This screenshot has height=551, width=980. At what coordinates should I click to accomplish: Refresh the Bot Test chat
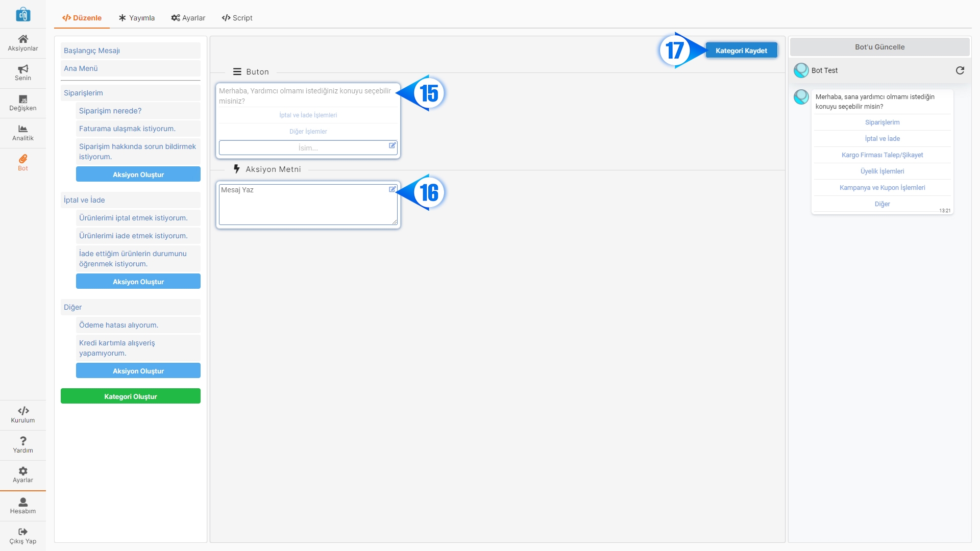pos(960,70)
